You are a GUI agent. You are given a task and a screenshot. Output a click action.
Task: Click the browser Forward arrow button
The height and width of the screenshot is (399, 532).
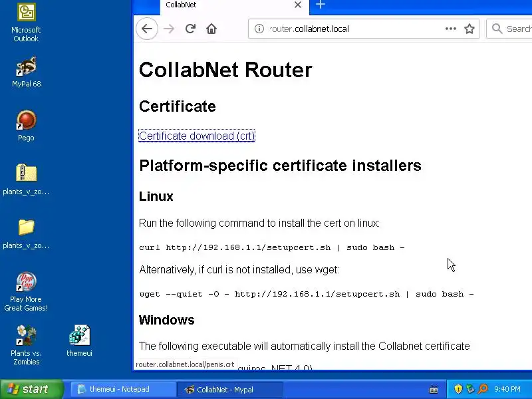[169, 29]
